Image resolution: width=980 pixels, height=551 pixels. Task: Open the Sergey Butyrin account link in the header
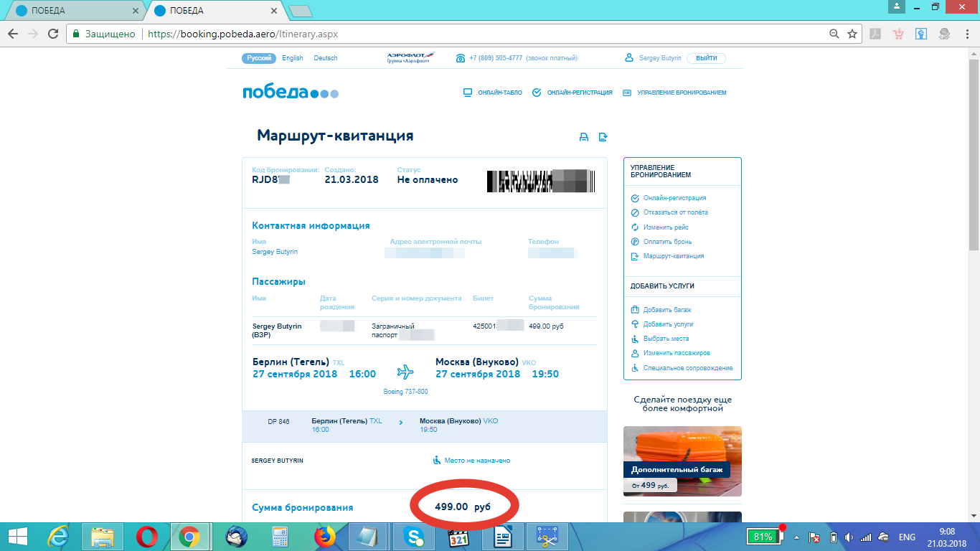(x=661, y=58)
